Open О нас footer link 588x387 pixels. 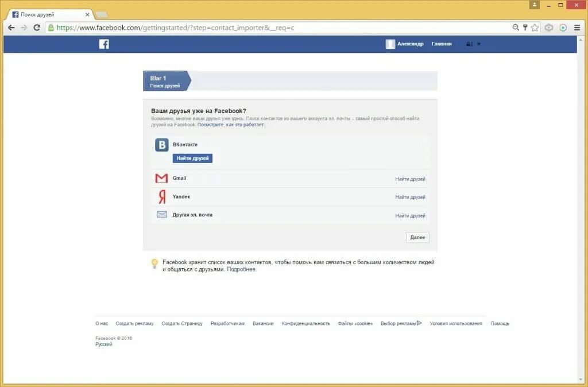pos(102,323)
